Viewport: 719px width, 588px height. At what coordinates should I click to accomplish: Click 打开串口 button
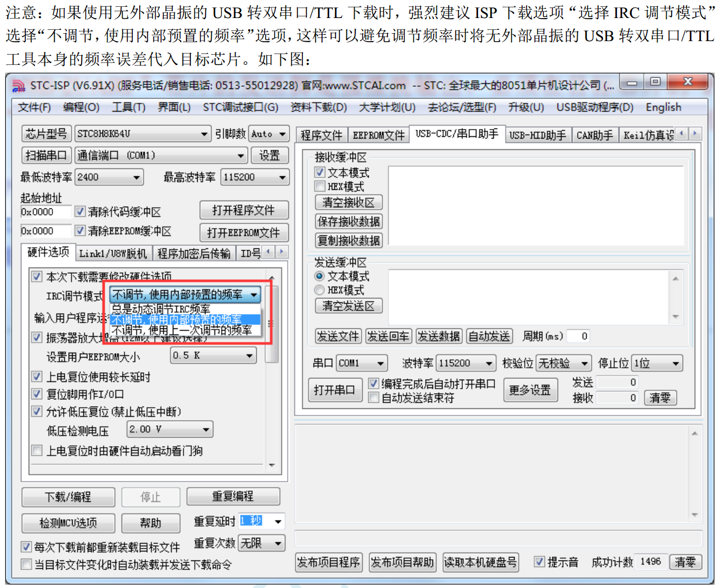pos(334,390)
